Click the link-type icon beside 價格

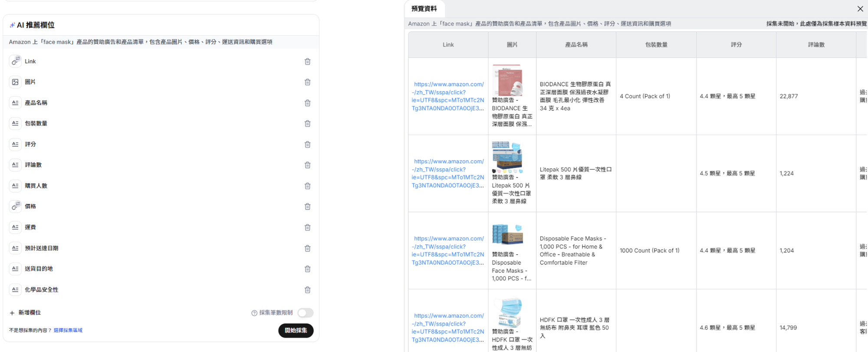pyautogui.click(x=15, y=206)
